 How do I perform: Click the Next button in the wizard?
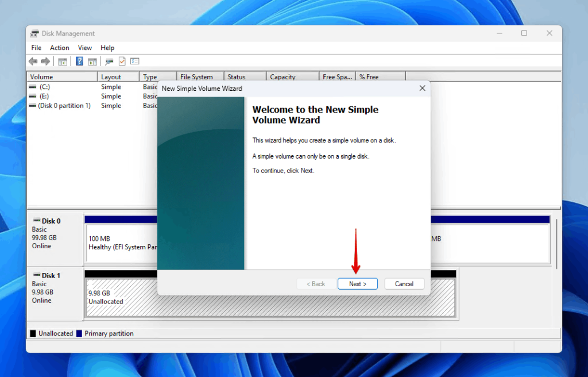(x=357, y=283)
